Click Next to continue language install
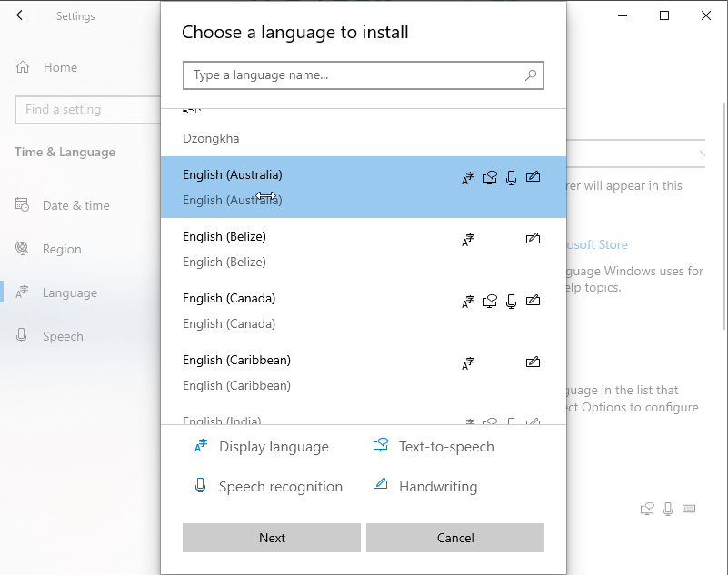This screenshot has width=728, height=575. click(x=272, y=538)
